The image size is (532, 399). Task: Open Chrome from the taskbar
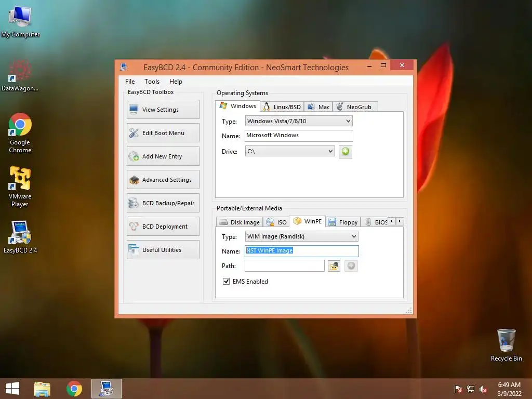pos(74,389)
